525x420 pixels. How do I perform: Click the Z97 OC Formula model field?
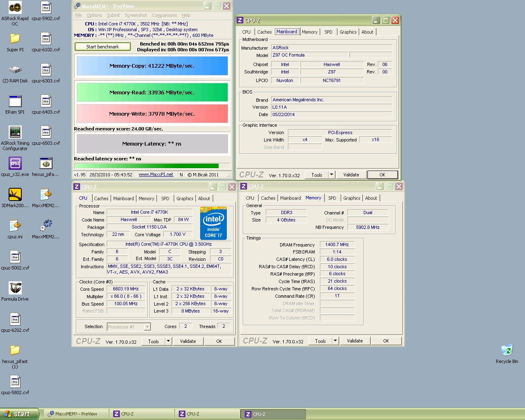click(310, 55)
